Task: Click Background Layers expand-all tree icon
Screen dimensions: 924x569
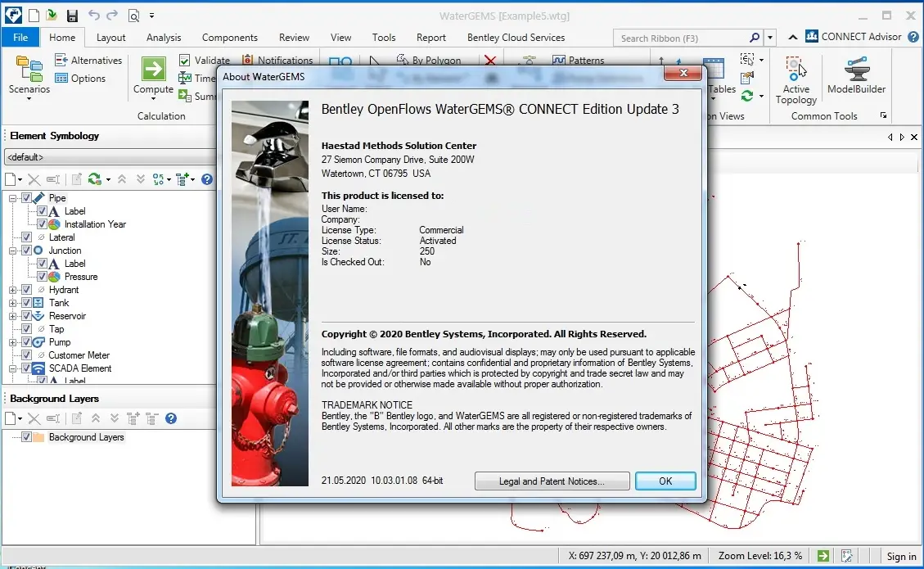Action: [x=133, y=418]
